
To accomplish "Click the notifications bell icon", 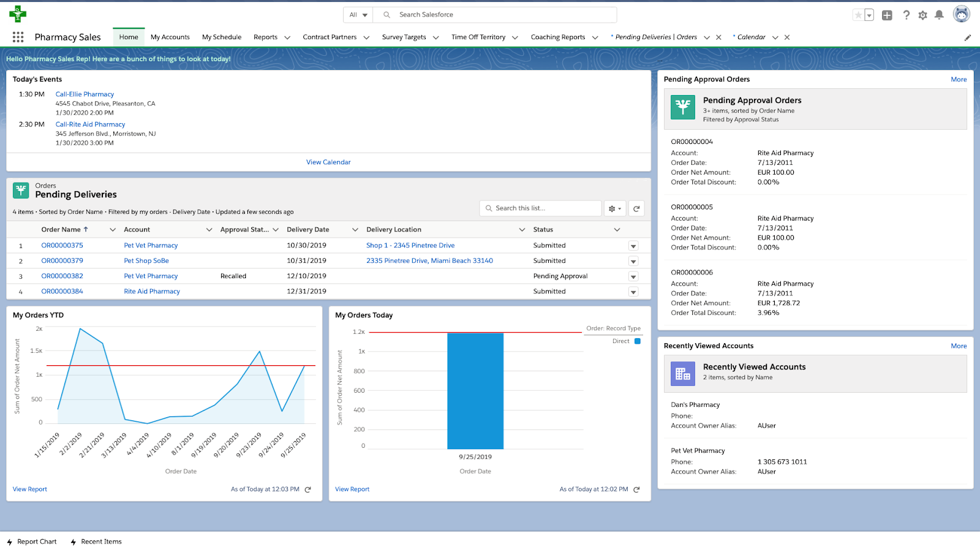I will [939, 15].
